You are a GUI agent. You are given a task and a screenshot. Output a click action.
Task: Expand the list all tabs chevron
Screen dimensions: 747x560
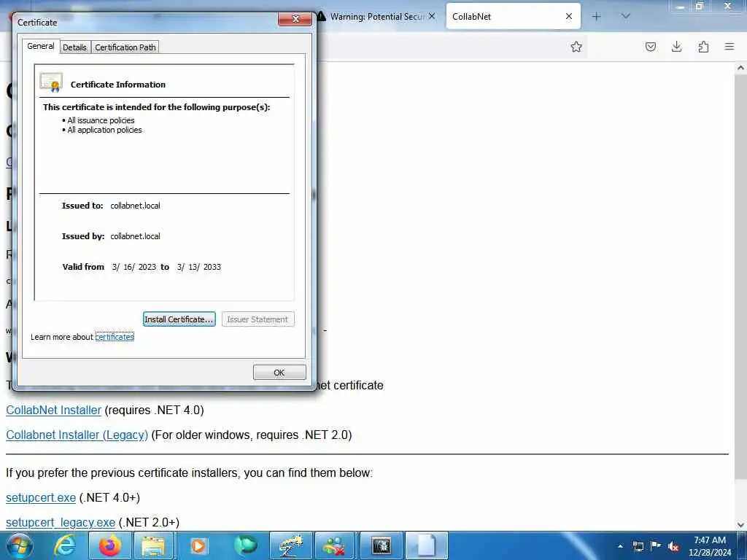[626, 16]
